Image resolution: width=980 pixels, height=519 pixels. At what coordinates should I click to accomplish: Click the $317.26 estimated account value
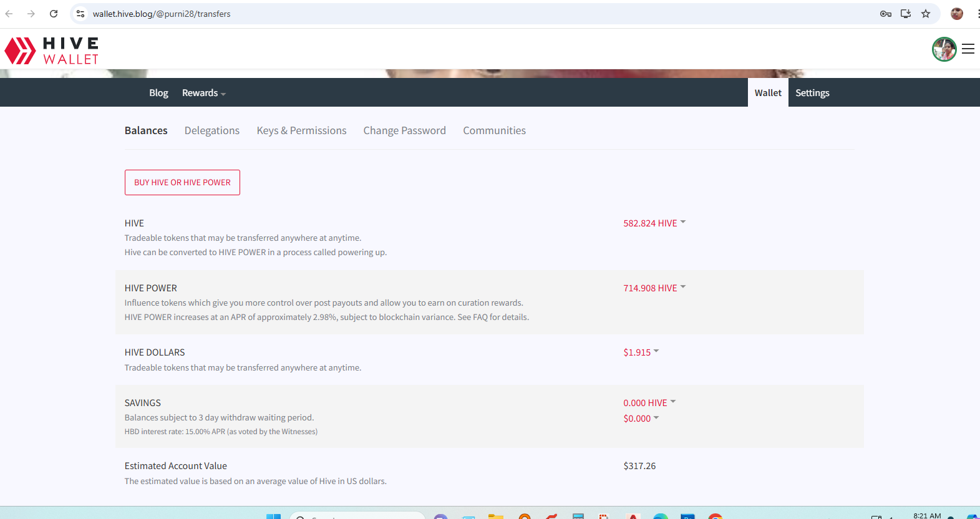639,466
